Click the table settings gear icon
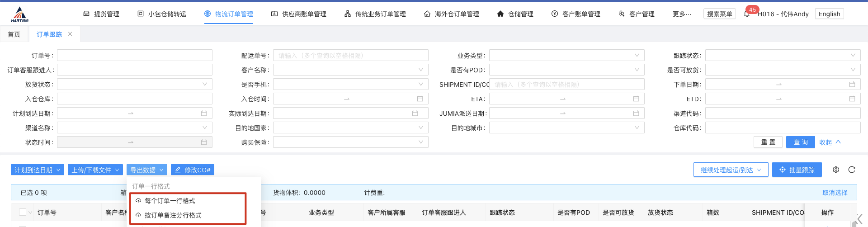 tap(836, 170)
